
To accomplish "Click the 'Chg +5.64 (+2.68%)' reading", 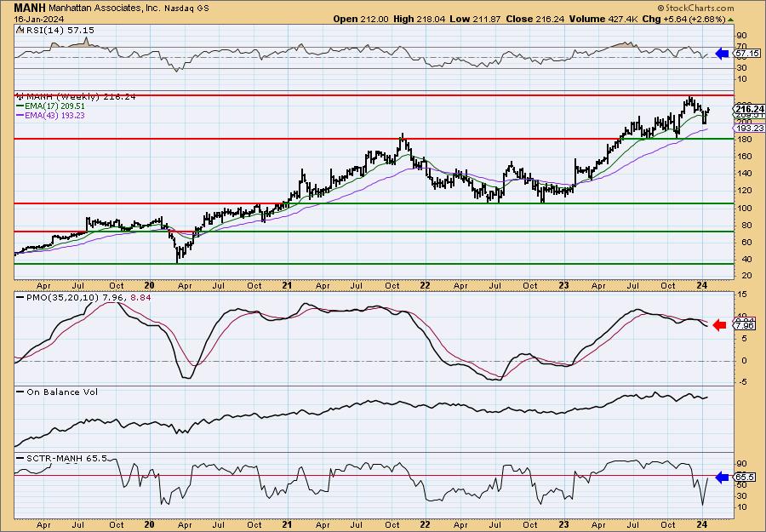I will [x=683, y=19].
